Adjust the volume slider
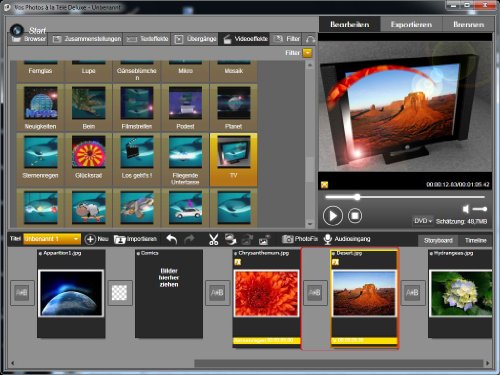 (x=480, y=209)
